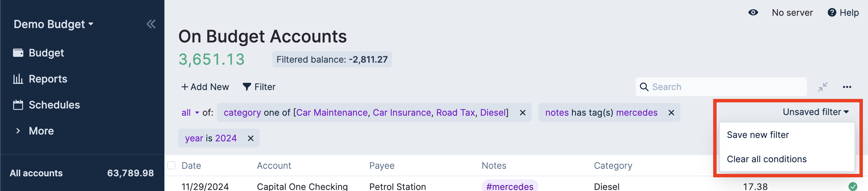Remove the year is 2024 filter
This screenshot has height=191, width=868.
click(251, 138)
